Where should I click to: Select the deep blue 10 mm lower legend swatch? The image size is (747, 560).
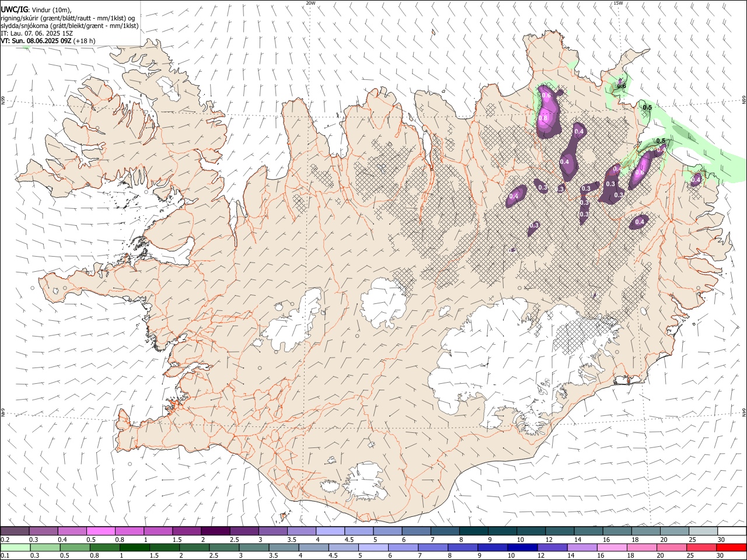(522, 548)
